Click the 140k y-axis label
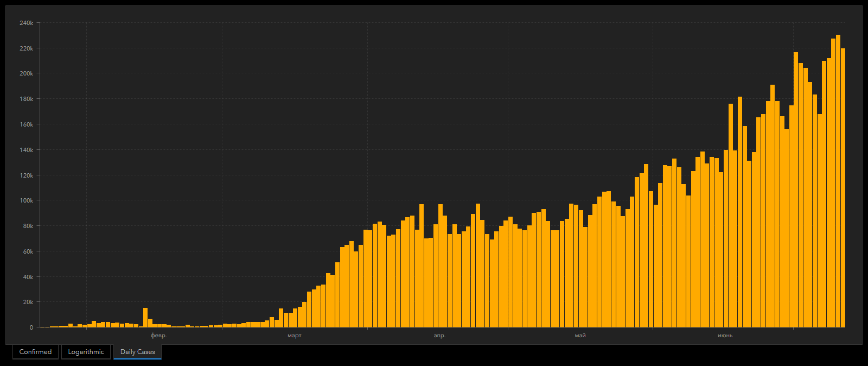Viewport: 868px width, 366px height. [x=26, y=150]
